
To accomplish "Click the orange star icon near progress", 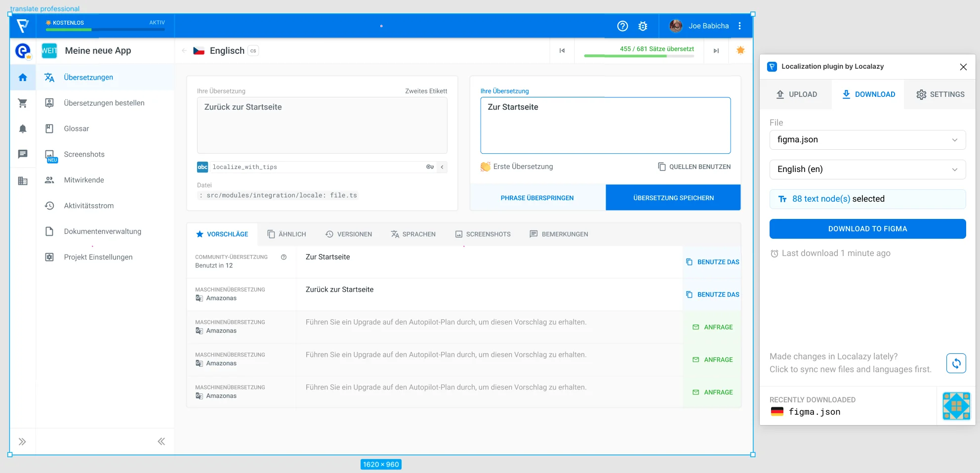I will (740, 50).
